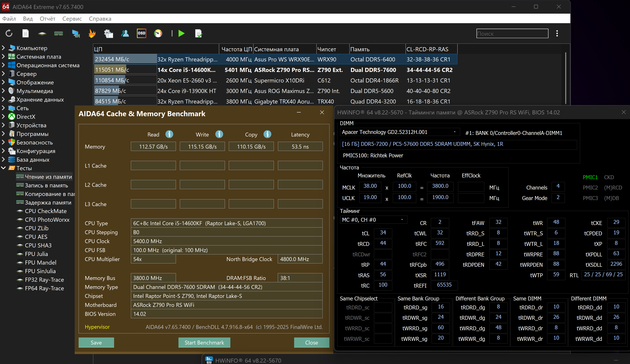The width and height of the screenshot is (630, 364).
Task: Click the Read info icon in benchmark
Action: pyautogui.click(x=169, y=134)
